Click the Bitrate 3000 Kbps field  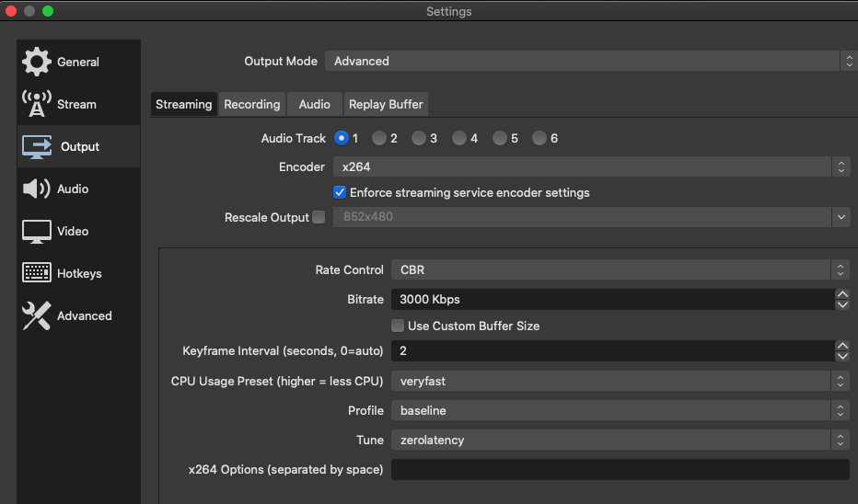613,300
